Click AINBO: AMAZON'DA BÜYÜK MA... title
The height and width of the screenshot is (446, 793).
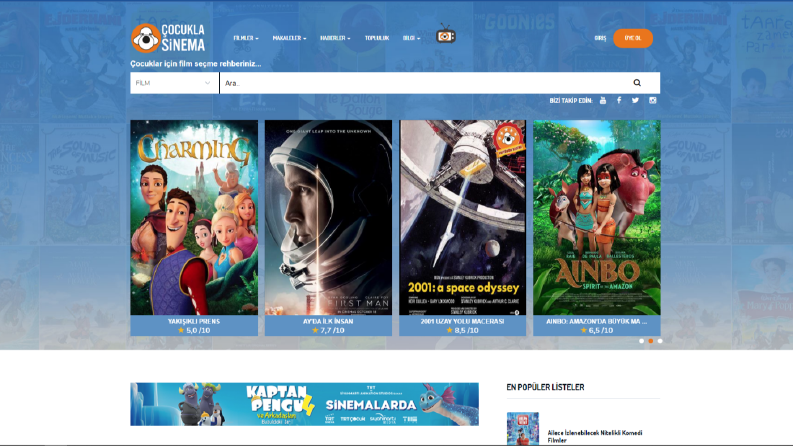coord(597,321)
